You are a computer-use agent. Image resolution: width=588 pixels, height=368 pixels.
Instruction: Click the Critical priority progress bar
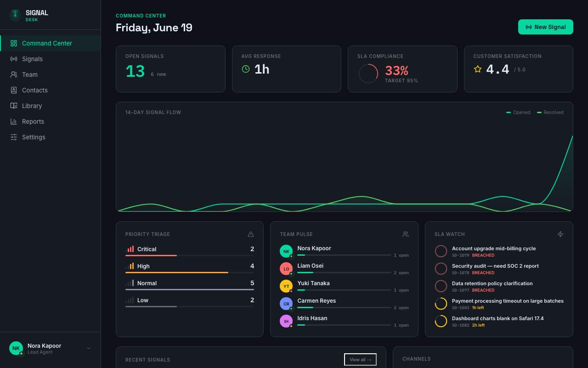click(x=190, y=255)
